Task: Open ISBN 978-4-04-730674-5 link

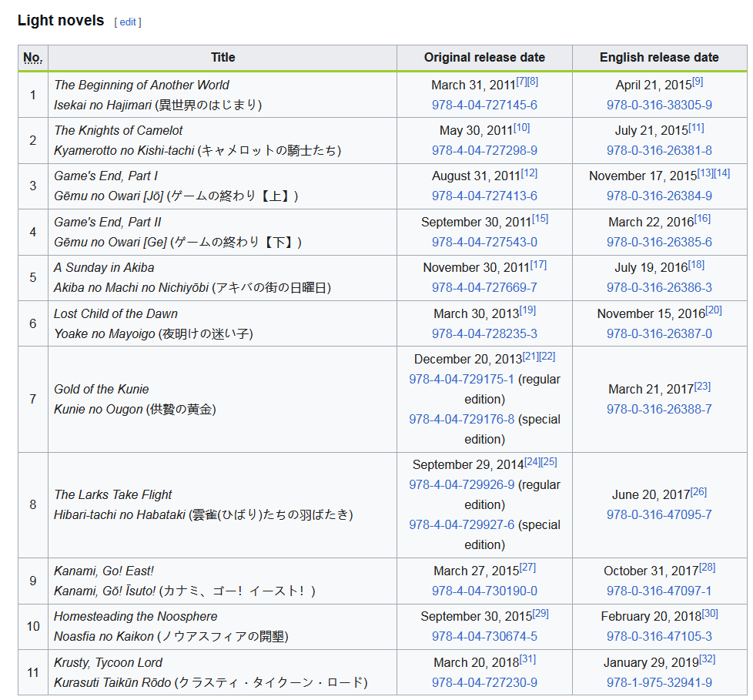Action: tap(484, 637)
